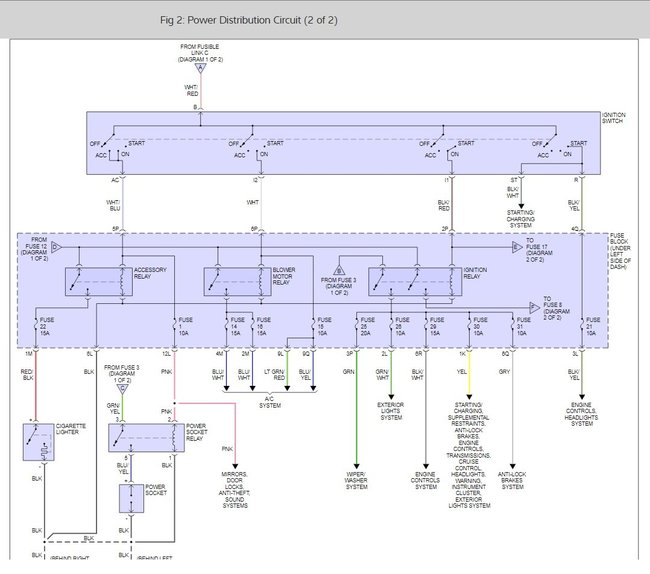Click triangle connector B beside Ignition Relay
This screenshot has width=650, height=574.
[339, 270]
